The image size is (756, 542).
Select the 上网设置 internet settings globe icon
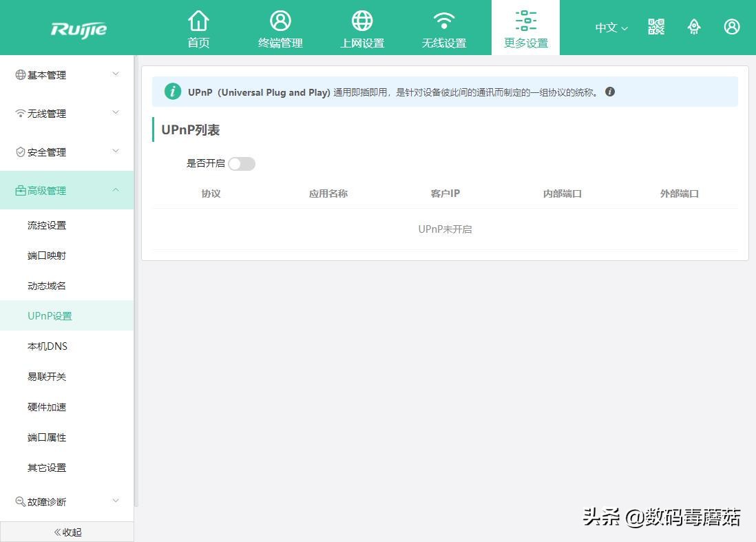point(361,28)
